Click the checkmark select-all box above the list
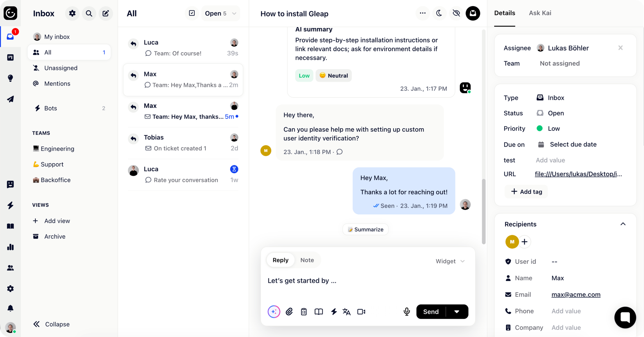The image size is (644, 337). point(192,13)
